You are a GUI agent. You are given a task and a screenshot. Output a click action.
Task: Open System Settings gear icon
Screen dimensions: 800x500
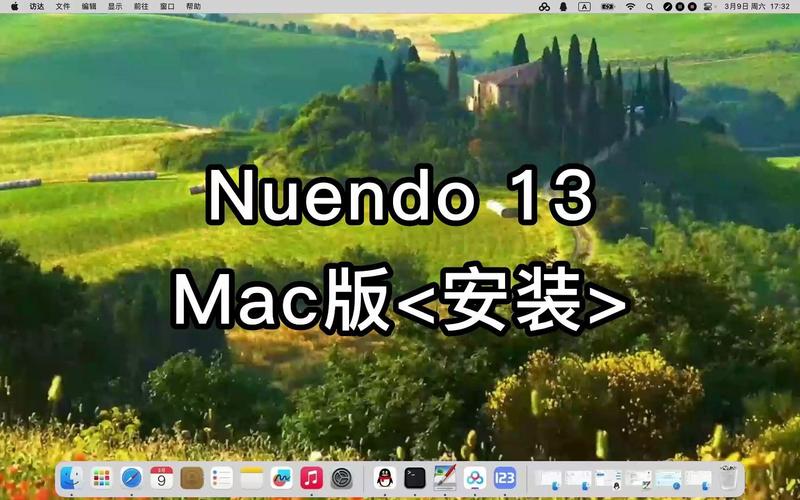(x=342, y=478)
